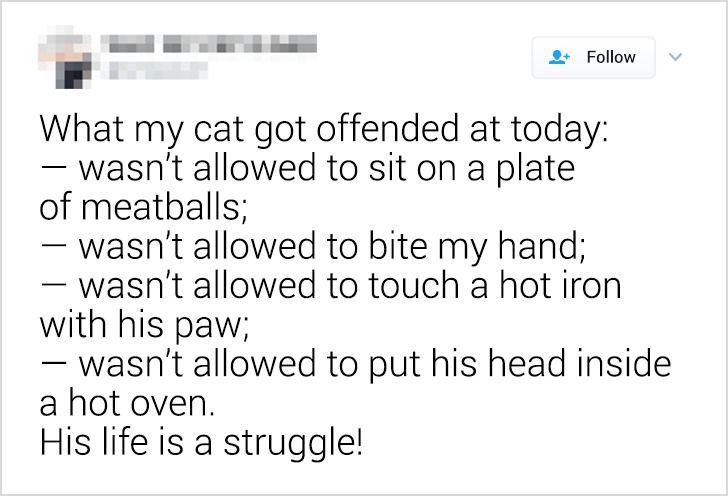Click the line 'What my cat got offended at today:'

click(323, 130)
